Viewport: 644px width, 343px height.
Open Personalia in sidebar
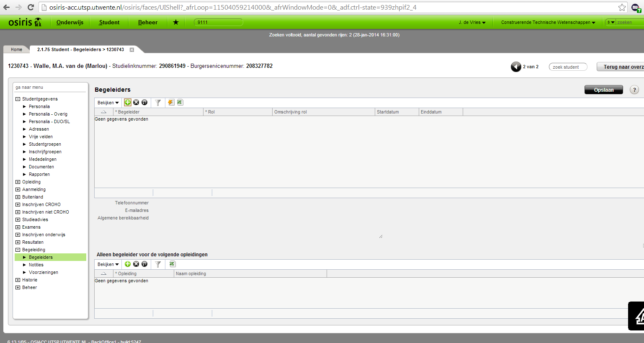pyautogui.click(x=39, y=106)
